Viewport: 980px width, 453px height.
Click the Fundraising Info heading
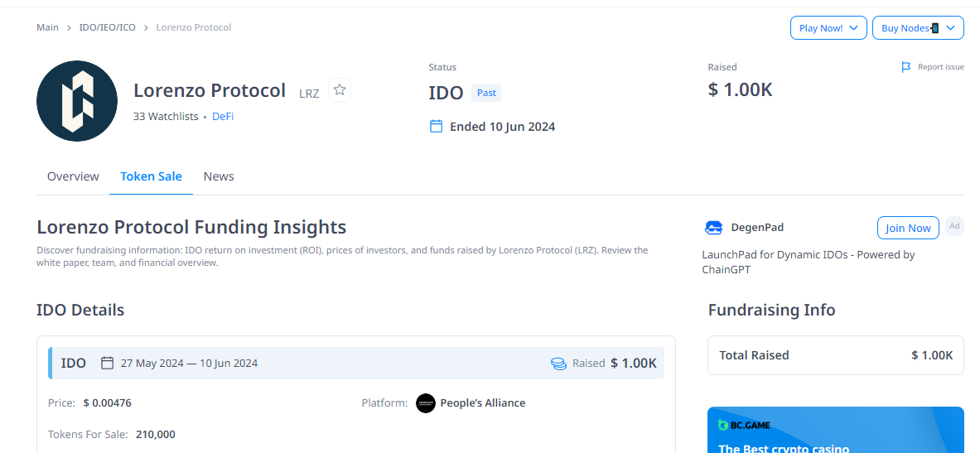click(772, 310)
